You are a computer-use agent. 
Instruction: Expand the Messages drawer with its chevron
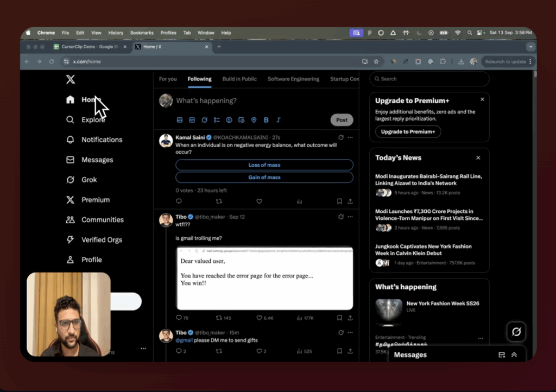point(514,355)
